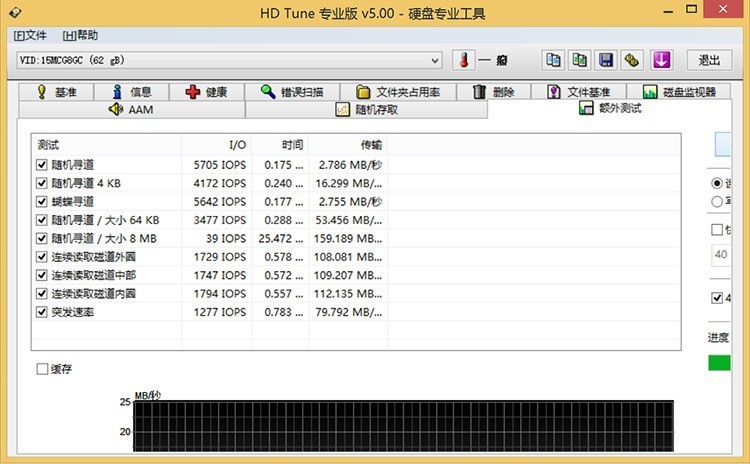Open the options tool icon
750x464 pixels.
click(x=632, y=60)
